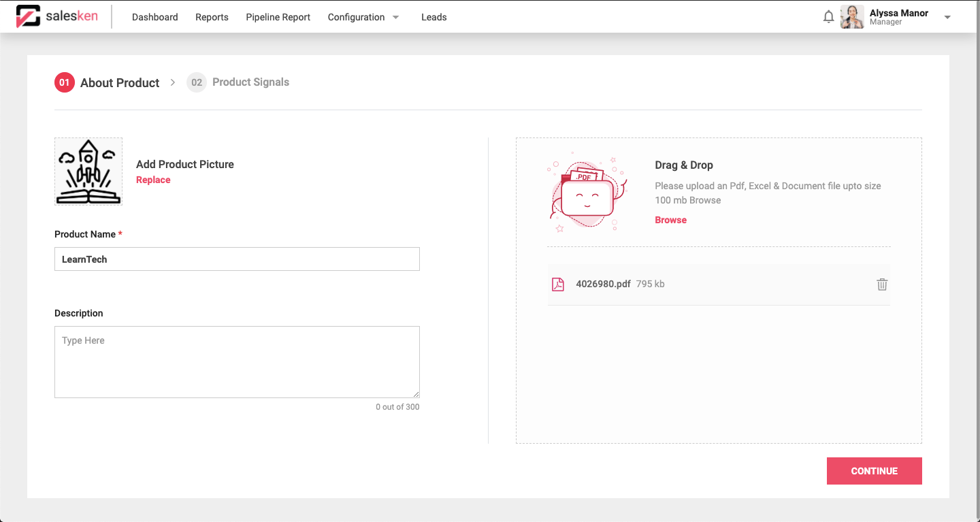Image resolution: width=980 pixels, height=522 pixels.
Task: Click the 4026980.pdf file name
Action: click(x=603, y=284)
